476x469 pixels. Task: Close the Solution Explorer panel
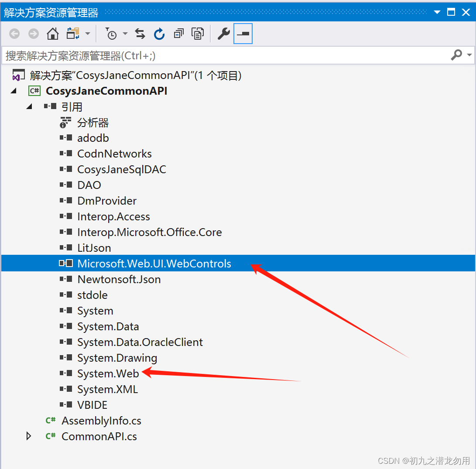pos(466,12)
